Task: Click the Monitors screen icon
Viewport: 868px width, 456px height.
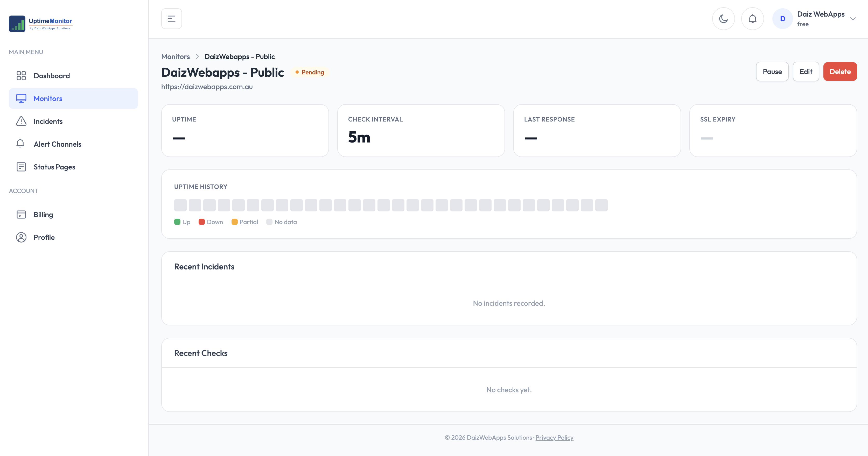Action: (x=21, y=98)
